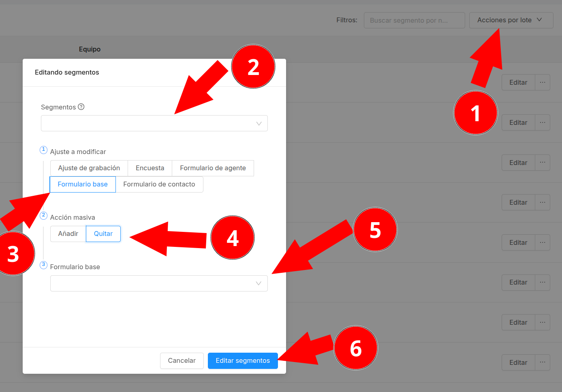Open ellipsis menu in the last row
The height and width of the screenshot is (392, 562).
point(542,362)
